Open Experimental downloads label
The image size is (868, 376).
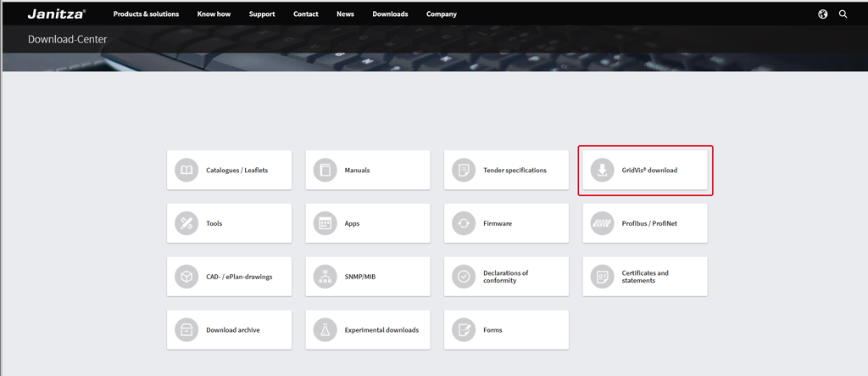click(x=381, y=330)
